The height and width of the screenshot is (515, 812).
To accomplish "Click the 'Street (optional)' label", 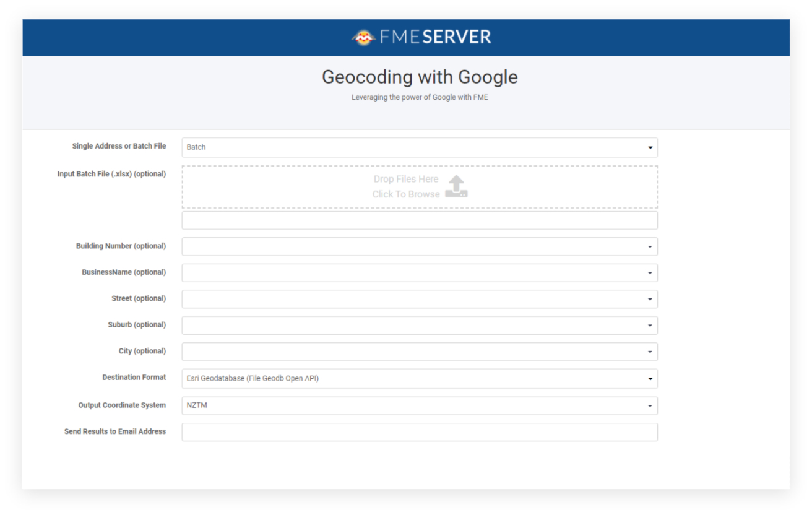I will tap(139, 298).
